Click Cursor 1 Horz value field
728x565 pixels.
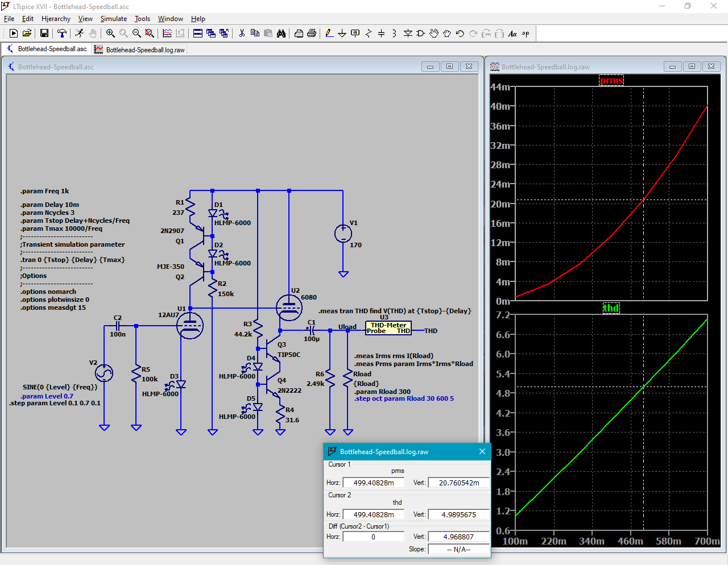(373, 483)
